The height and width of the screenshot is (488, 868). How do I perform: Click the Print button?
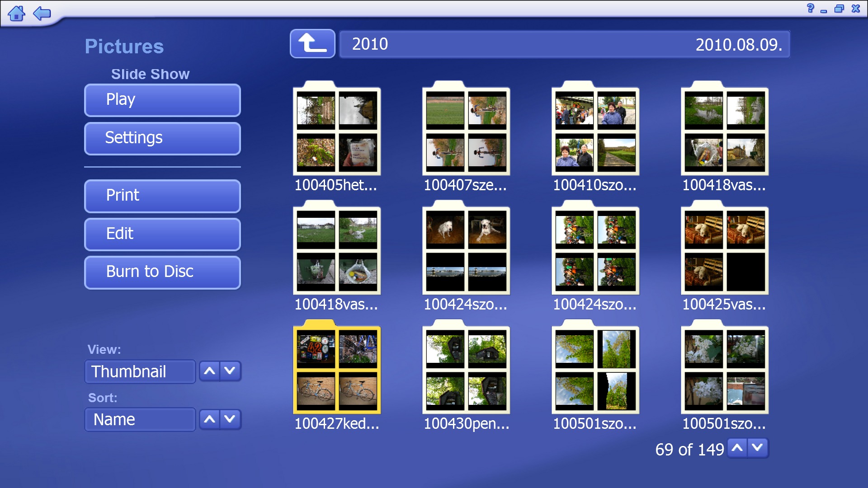(x=162, y=196)
